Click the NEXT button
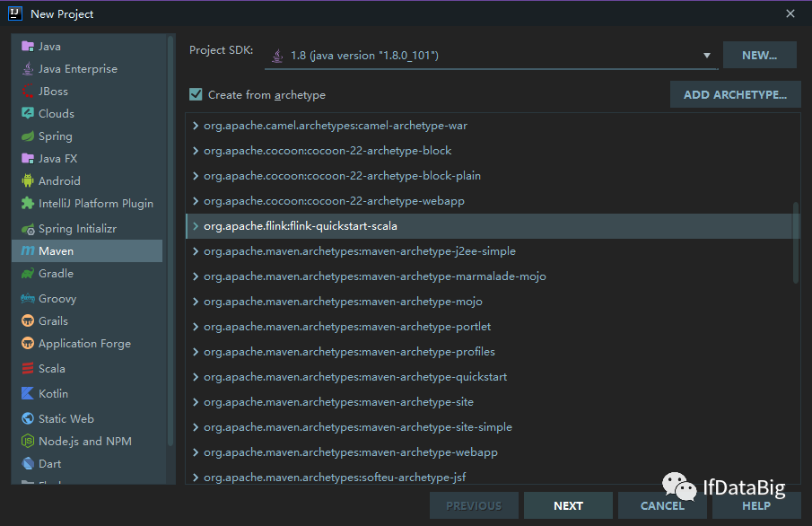This screenshot has width=812, height=526. [x=568, y=505]
